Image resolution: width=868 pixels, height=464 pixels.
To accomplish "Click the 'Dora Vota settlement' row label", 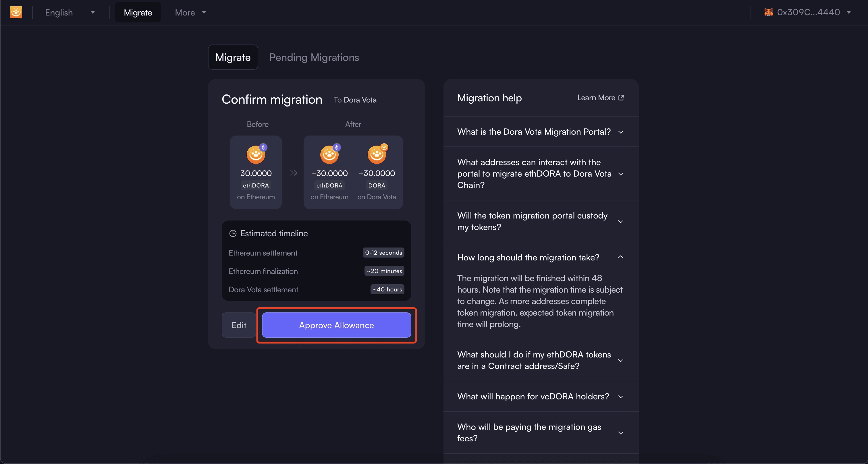I will pyautogui.click(x=263, y=290).
